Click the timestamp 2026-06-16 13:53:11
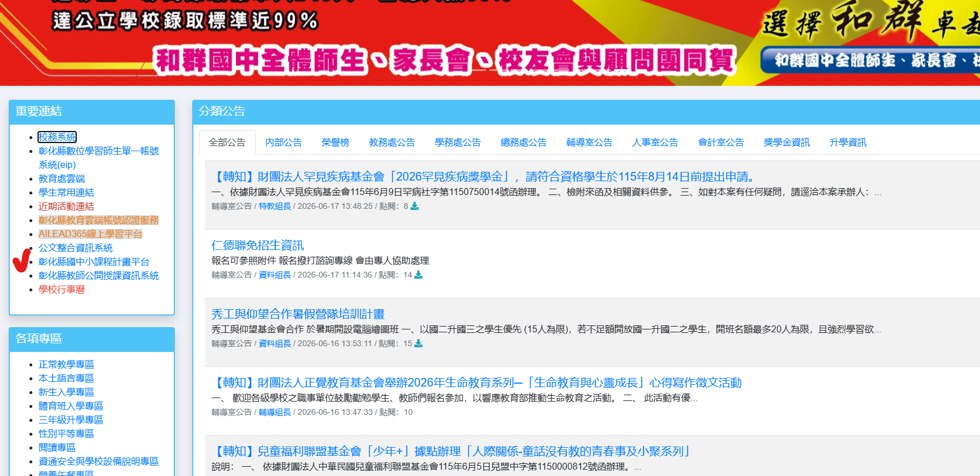The width and height of the screenshot is (980, 476). [x=335, y=343]
